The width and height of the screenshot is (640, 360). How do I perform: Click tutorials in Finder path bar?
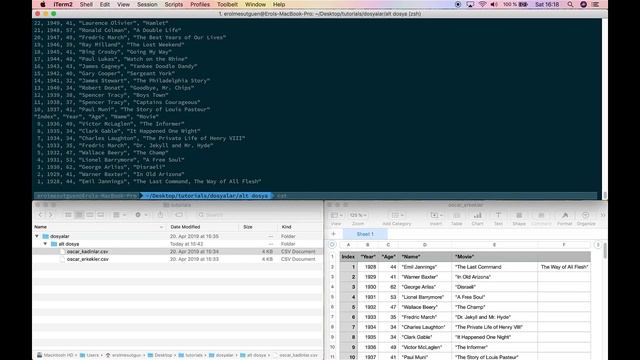pos(191,355)
